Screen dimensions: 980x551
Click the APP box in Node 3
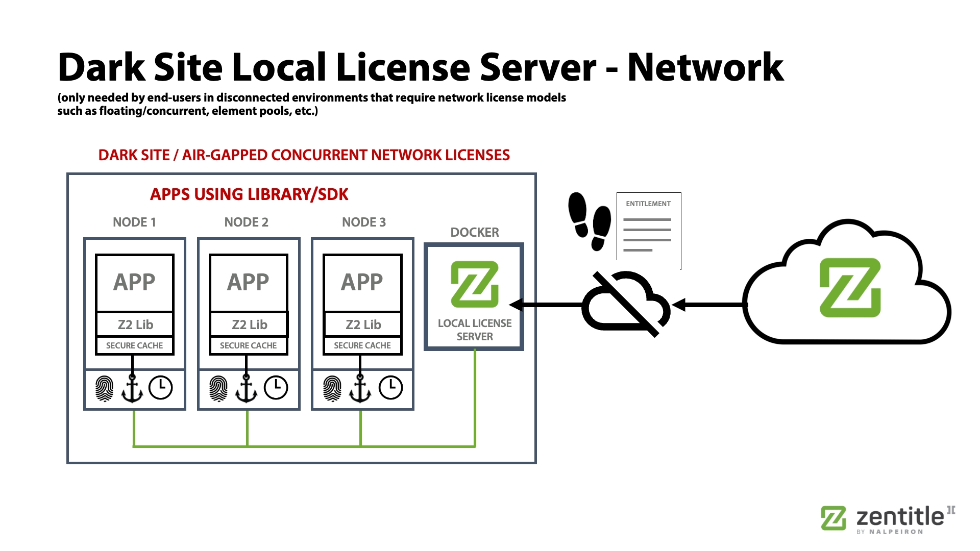pyautogui.click(x=362, y=282)
